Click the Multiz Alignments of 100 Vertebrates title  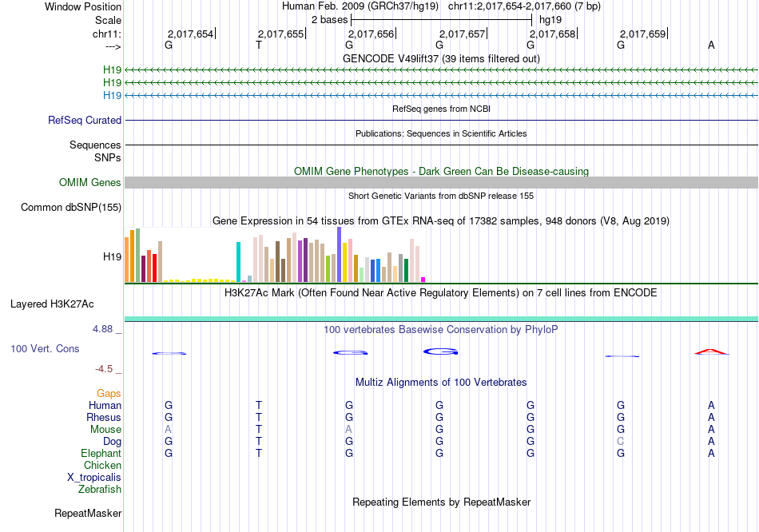(x=441, y=383)
